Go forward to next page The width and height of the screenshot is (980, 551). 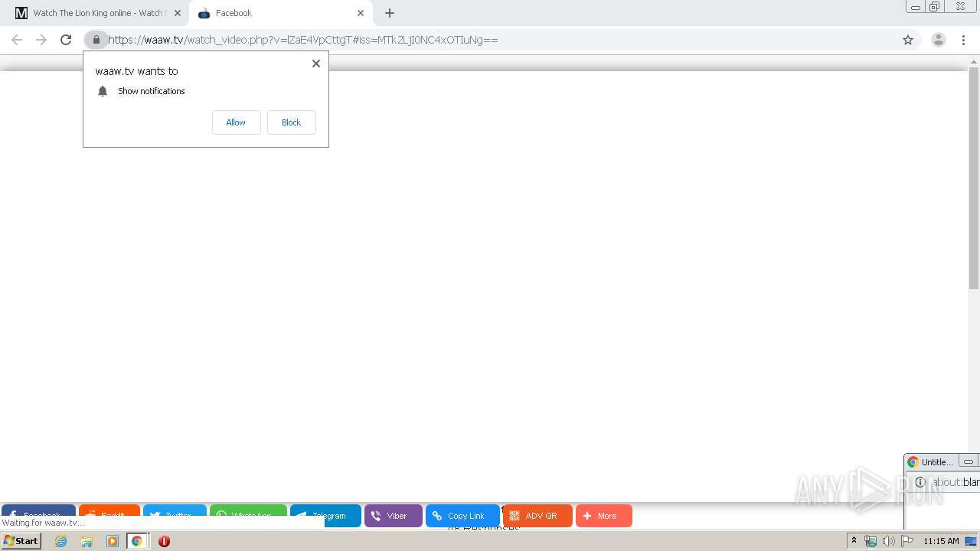tap(41, 40)
